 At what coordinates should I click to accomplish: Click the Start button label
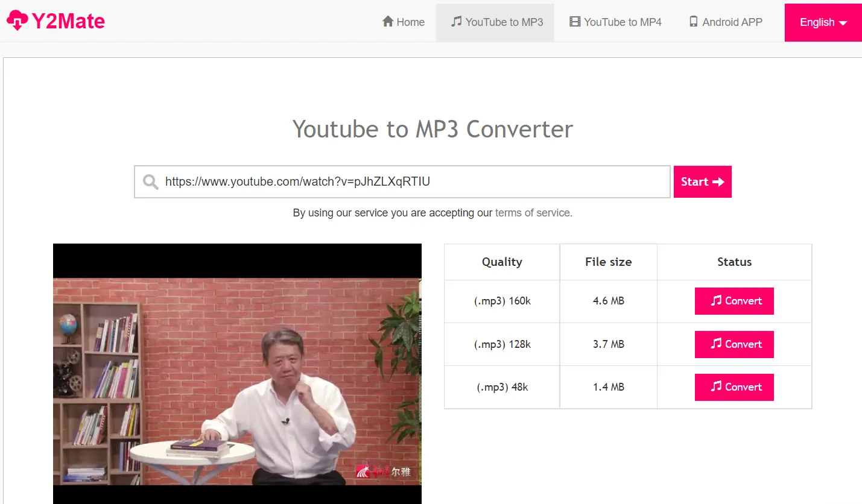pos(694,182)
